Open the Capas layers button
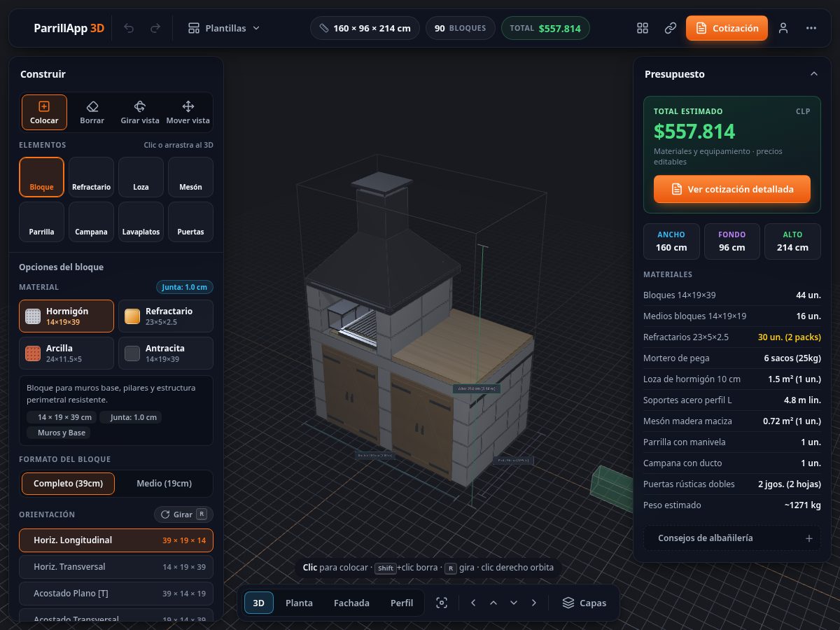Image resolution: width=840 pixels, height=630 pixels. pos(584,603)
